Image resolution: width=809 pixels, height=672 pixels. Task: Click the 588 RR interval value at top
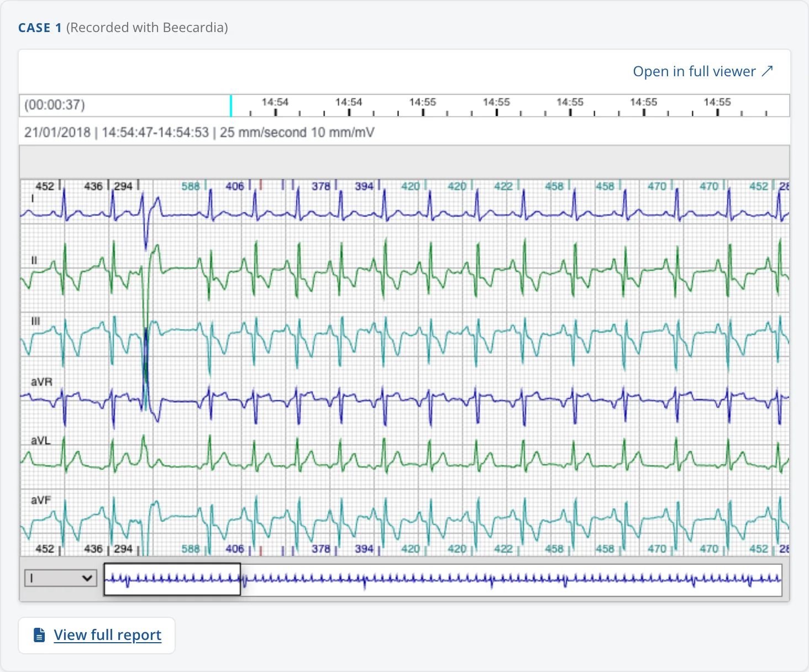point(191,186)
